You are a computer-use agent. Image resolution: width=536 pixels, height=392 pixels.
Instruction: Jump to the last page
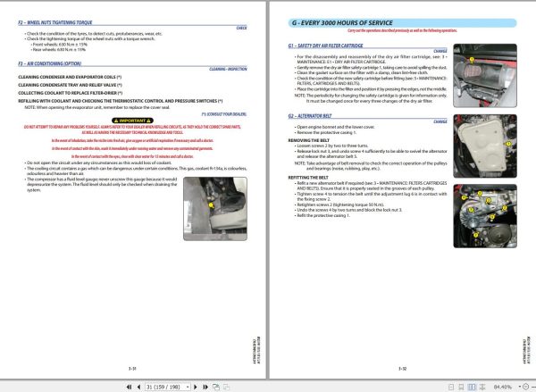click(x=205, y=387)
